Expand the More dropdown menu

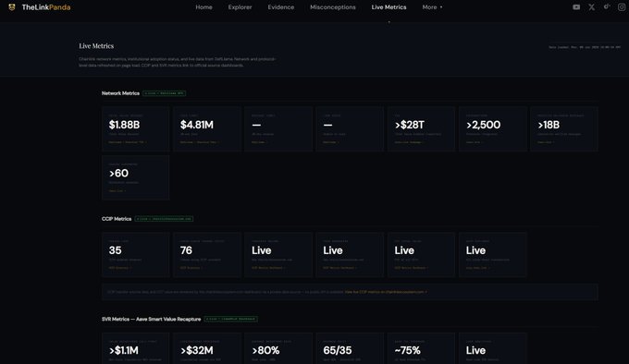click(x=432, y=7)
